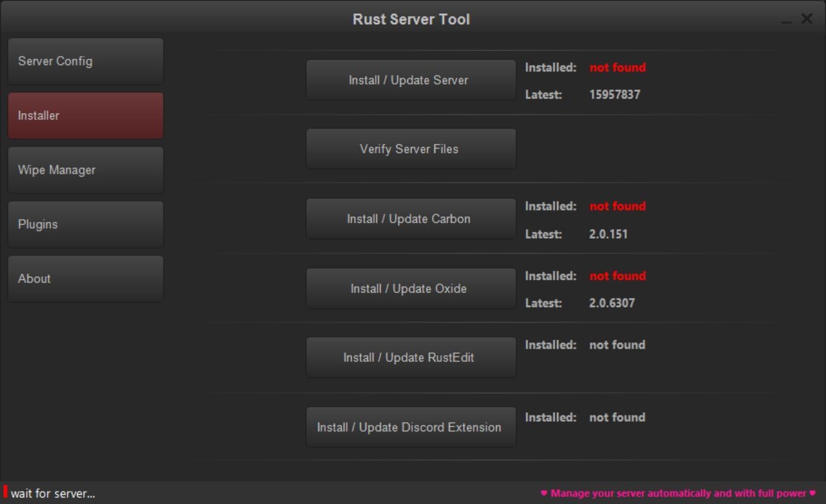Click the Carbon latest version 2.0.151

(608, 234)
